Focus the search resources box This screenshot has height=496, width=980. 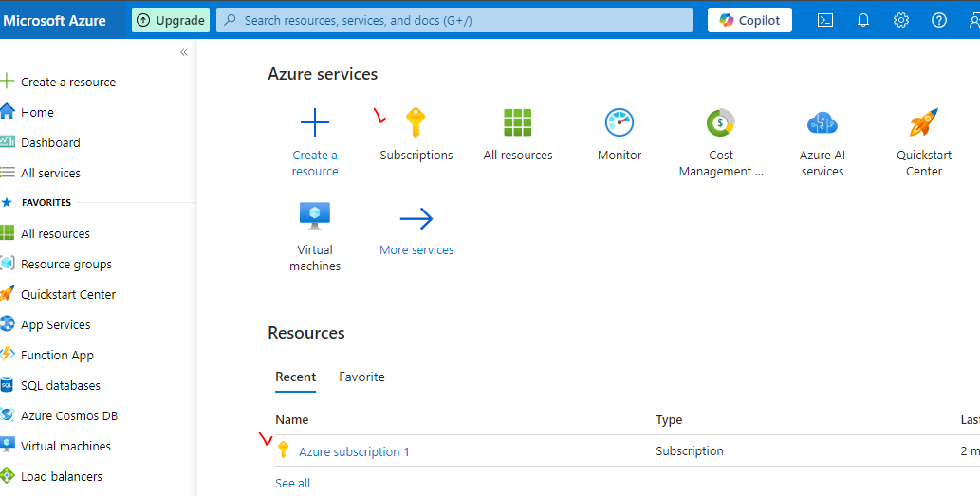pos(454,20)
